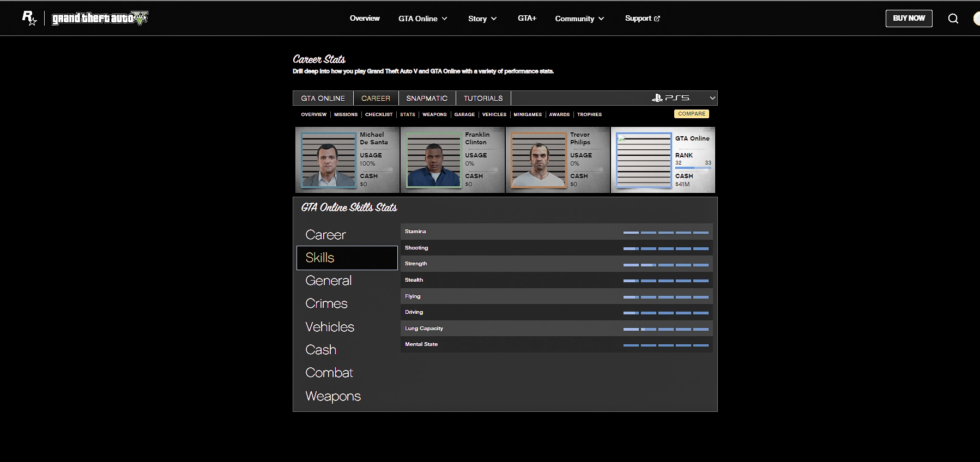
Task: Click the Rockstar Games logo icon
Action: [29, 19]
